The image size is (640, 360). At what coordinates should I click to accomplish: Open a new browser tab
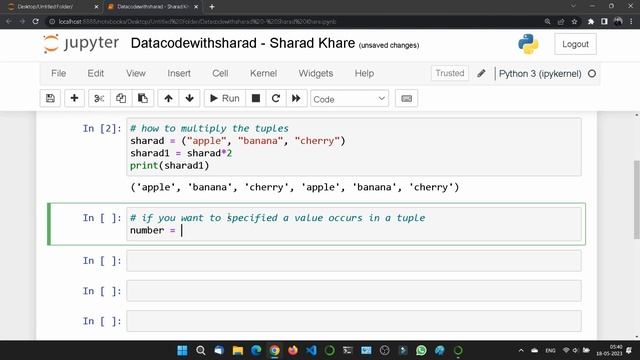tap(212, 7)
